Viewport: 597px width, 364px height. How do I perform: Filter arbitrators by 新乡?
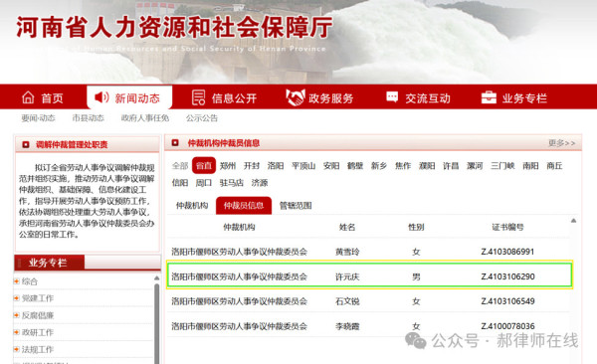379,166
